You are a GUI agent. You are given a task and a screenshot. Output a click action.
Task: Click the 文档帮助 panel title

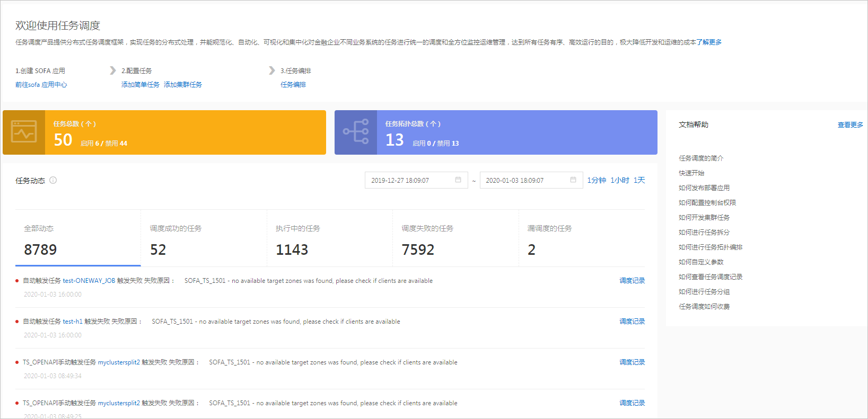[694, 125]
